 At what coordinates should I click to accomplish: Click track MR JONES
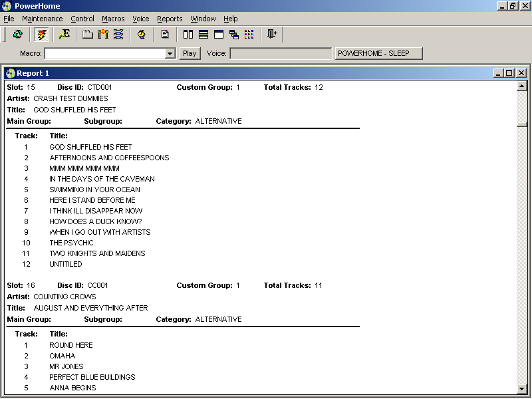click(66, 366)
